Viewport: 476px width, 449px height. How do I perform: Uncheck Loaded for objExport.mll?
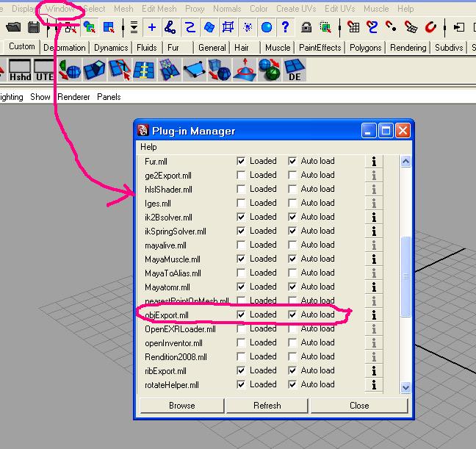241,315
